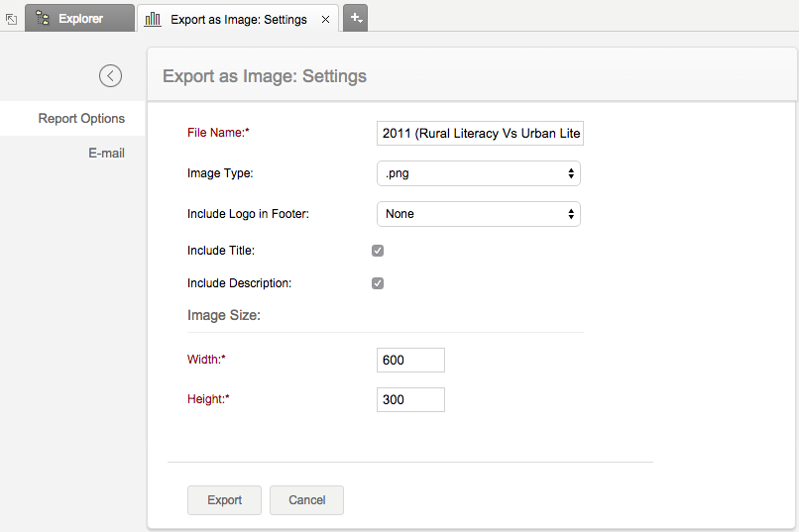This screenshot has height=532, width=799.
Task: Click the expand icon left of Explorer tab
Action: (x=12, y=19)
